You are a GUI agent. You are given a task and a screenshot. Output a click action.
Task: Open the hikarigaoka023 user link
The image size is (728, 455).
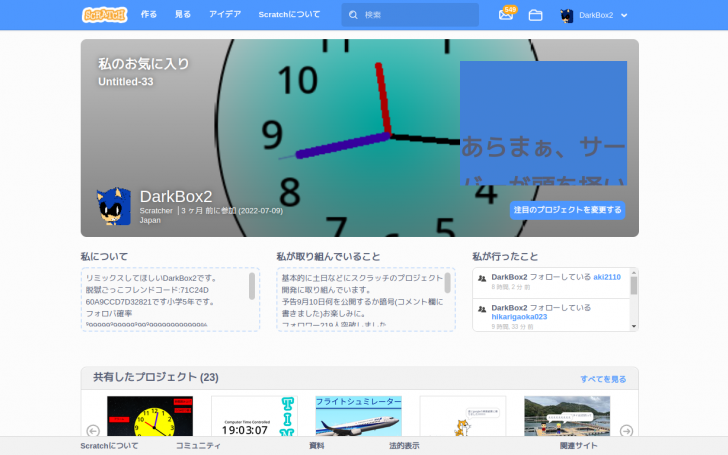pos(519,317)
